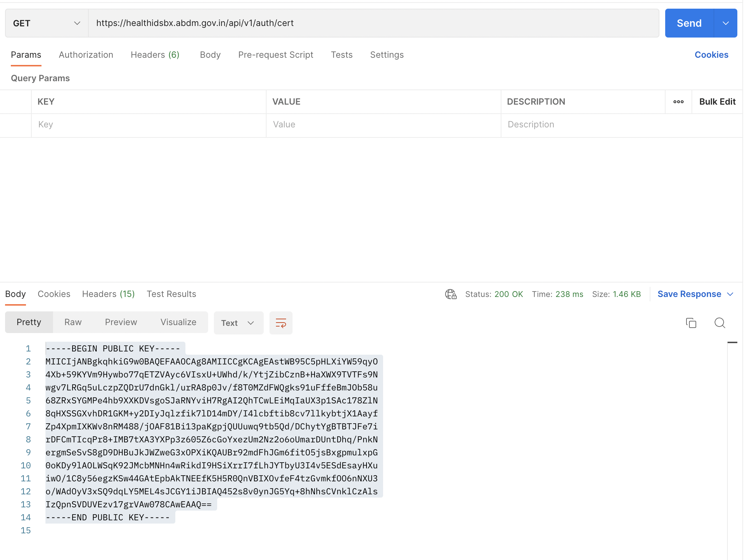Select the Raw view
The image size is (746, 560).
tap(73, 322)
